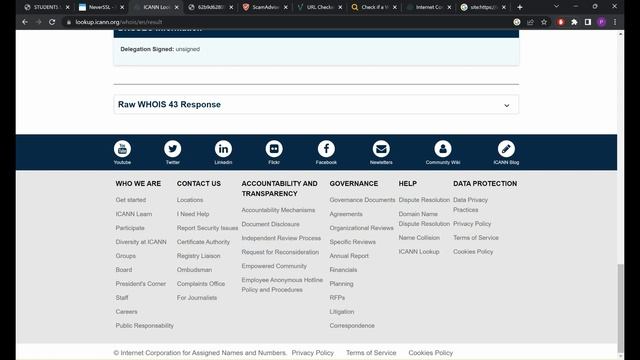The image size is (640, 360).
Task: Switch to the ScamAdviser tab
Action: pos(265,7)
